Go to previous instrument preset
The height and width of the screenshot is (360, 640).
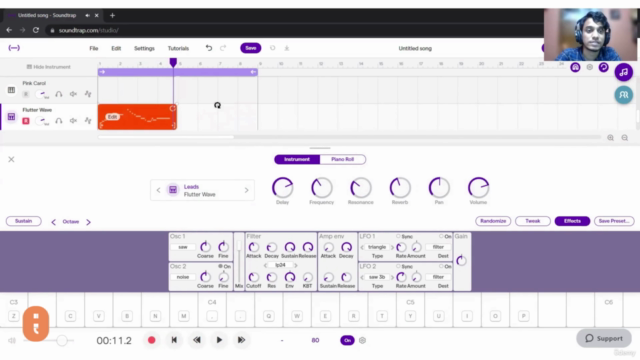158,190
